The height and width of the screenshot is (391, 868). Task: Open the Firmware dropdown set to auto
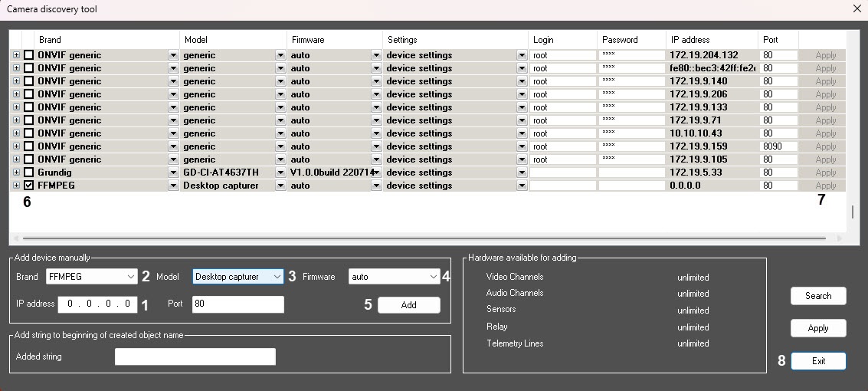(394, 277)
